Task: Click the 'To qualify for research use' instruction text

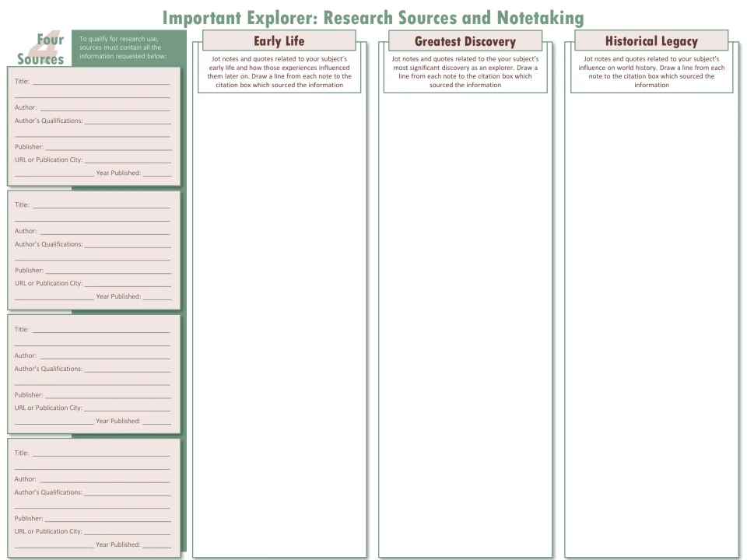Action: tap(123, 47)
